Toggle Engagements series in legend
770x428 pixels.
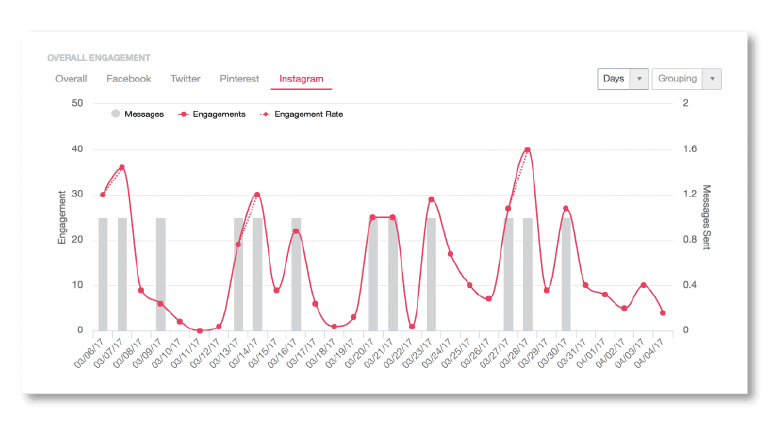point(218,114)
